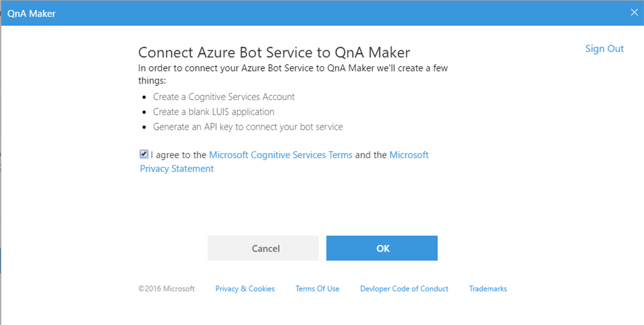Click the Create a Cognitive Services Account item
Viewport: 644px width, 325px height.
pyautogui.click(x=224, y=97)
